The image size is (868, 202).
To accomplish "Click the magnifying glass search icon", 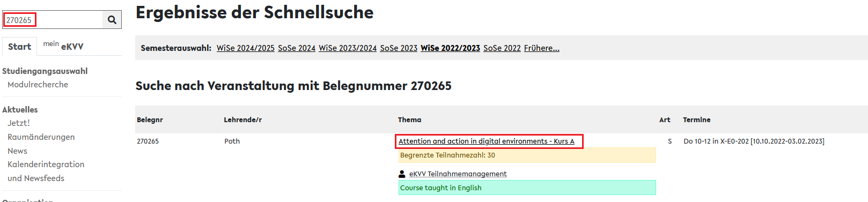I will [x=112, y=20].
